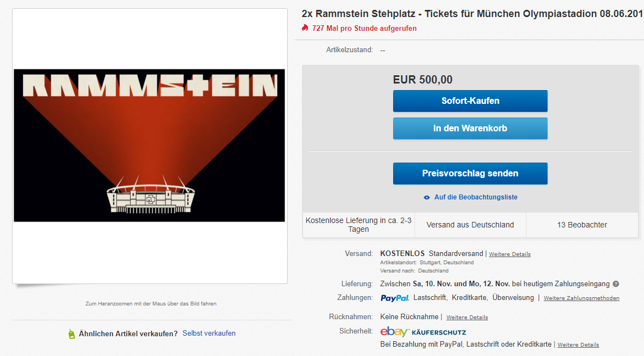Open Weitere Details next to Keine Rücknahme

coord(467,318)
